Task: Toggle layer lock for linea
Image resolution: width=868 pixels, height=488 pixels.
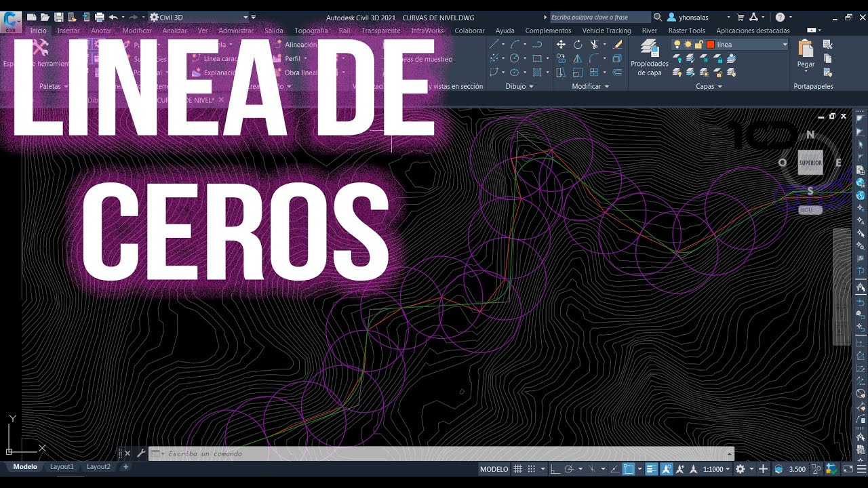Action: point(698,45)
